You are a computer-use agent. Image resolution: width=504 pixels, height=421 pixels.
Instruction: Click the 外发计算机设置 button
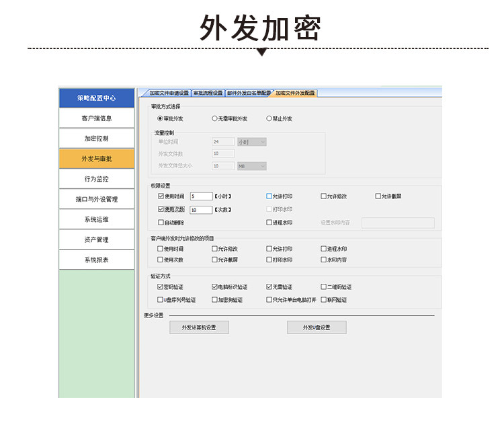pos(200,328)
